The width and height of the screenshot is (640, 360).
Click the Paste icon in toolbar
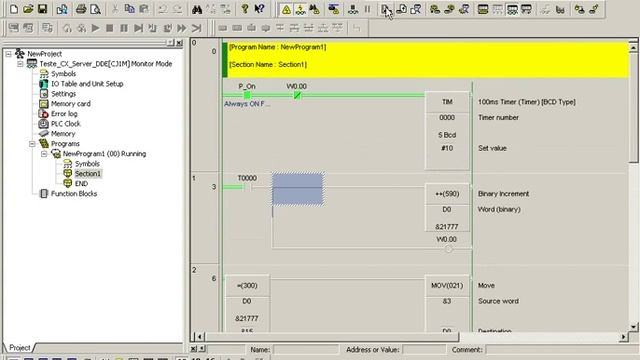tap(144, 9)
